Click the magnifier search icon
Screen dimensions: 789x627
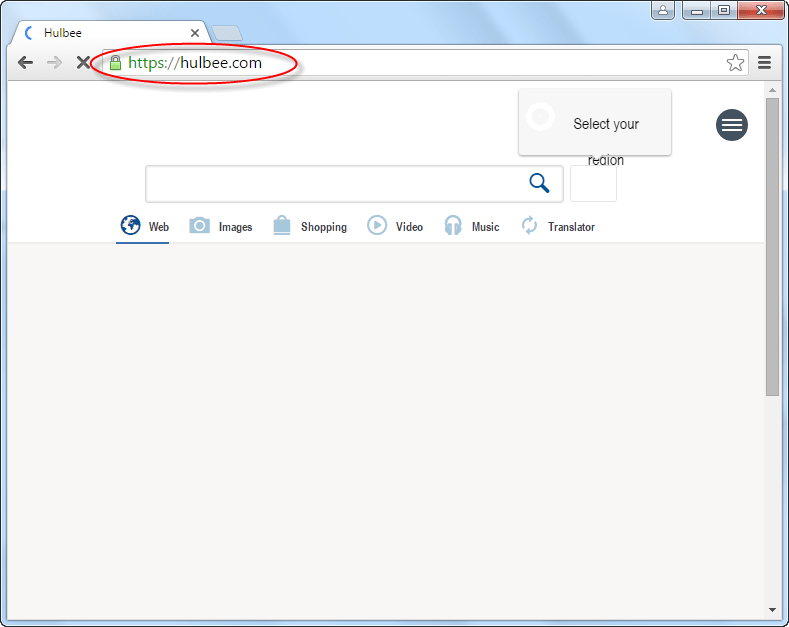point(539,183)
